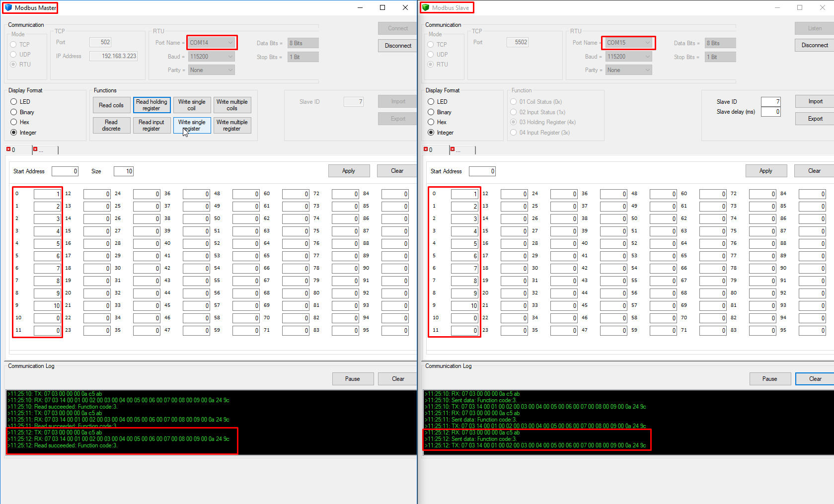Click Import button in Modbus Slave
The width and height of the screenshot is (834, 504).
[815, 101]
